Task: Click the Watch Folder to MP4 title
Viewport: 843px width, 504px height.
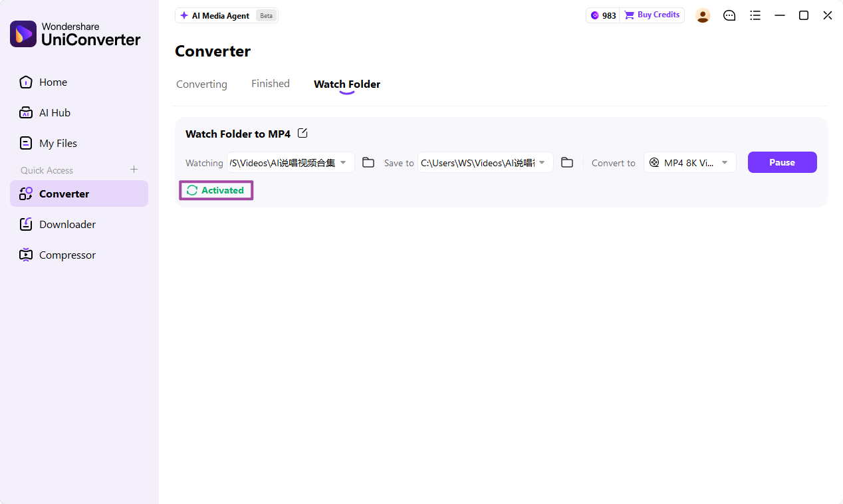Action: point(238,134)
